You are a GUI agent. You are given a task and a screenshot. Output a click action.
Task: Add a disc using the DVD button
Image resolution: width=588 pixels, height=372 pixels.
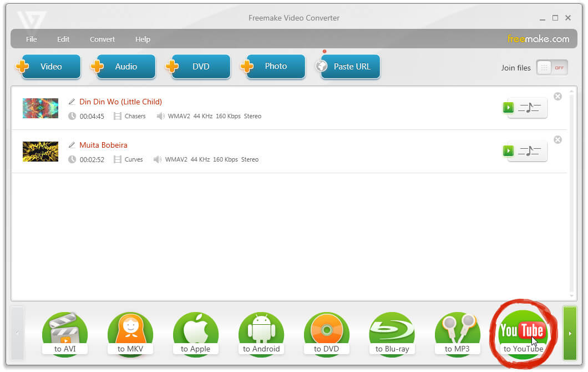198,67
